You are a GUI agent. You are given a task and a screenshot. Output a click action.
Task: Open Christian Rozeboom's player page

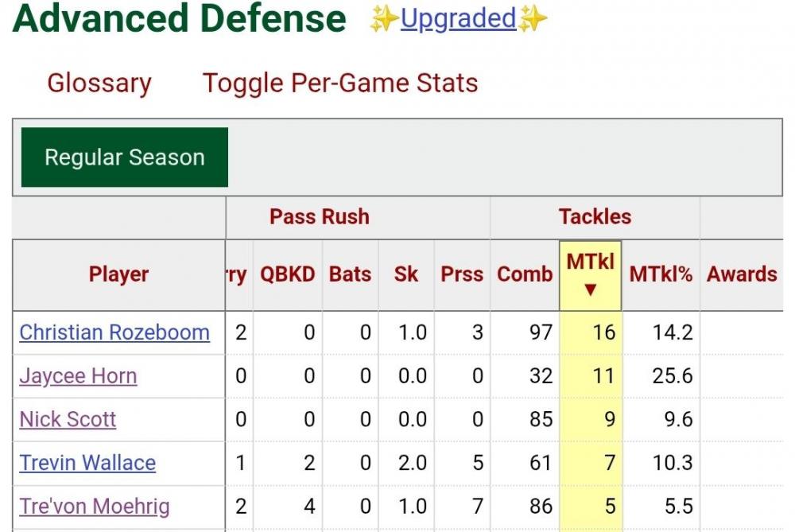pyautogui.click(x=114, y=332)
